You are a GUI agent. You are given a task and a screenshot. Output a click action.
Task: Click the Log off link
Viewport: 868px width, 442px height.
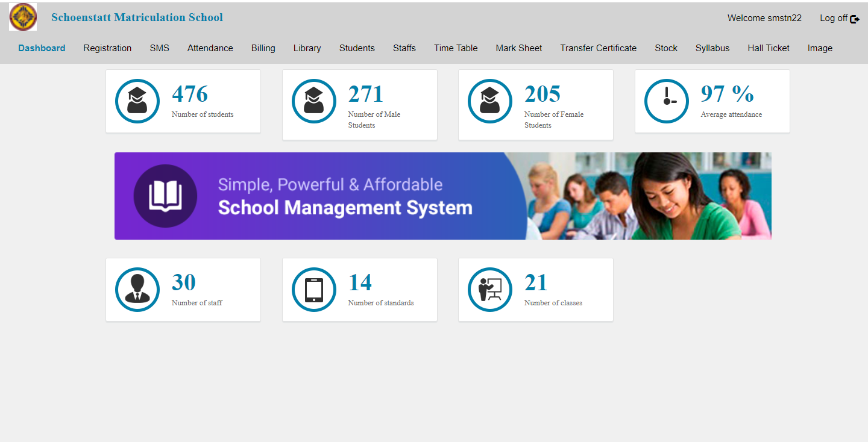click(833, 18)
